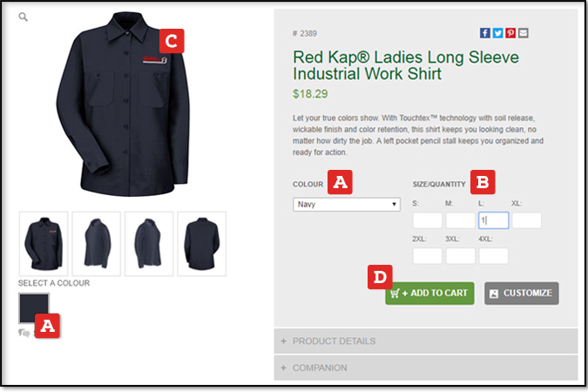588x392 pixels.
Task: Share the product on Twitter
Action: pos(497,33)
